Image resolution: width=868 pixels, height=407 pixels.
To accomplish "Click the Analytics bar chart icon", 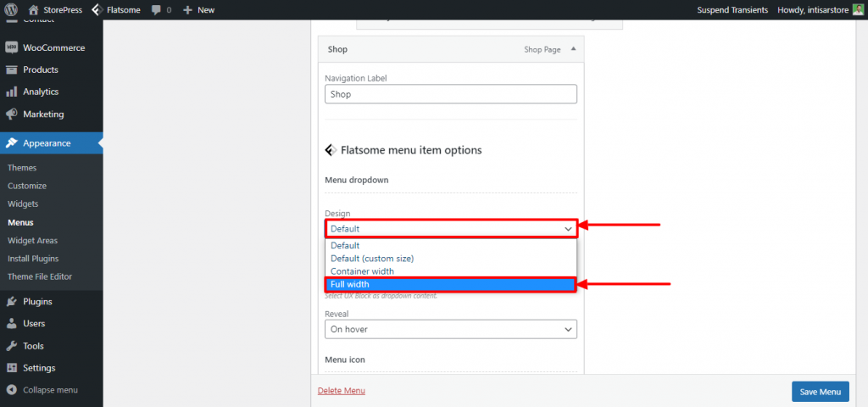I will 12,92.
